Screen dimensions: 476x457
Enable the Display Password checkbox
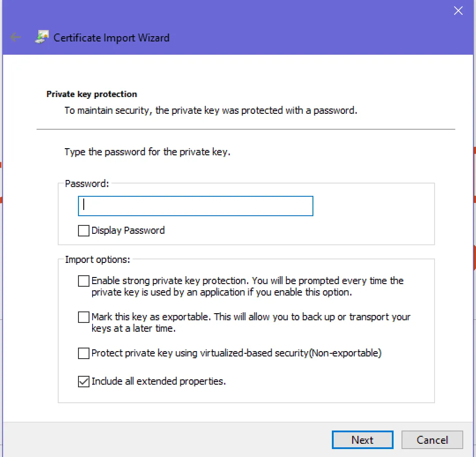pos(83,231)
